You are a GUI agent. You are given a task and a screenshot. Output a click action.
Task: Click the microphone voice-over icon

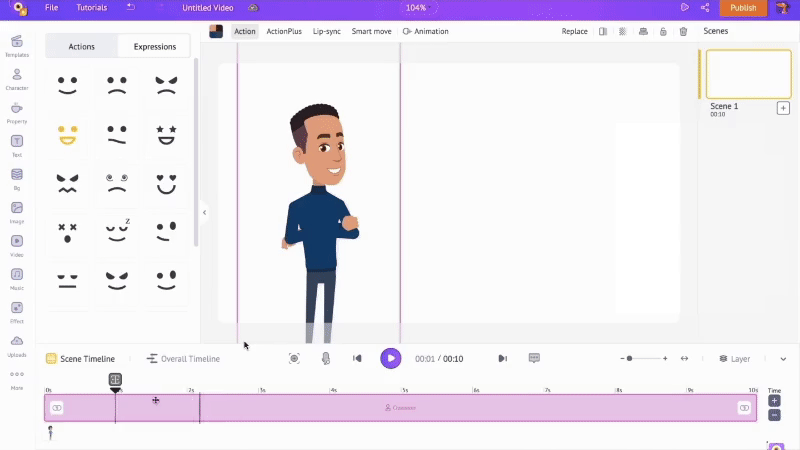325,358
